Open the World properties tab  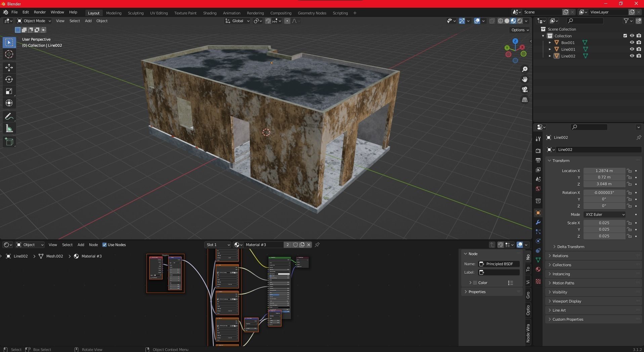tap(538, 188)
